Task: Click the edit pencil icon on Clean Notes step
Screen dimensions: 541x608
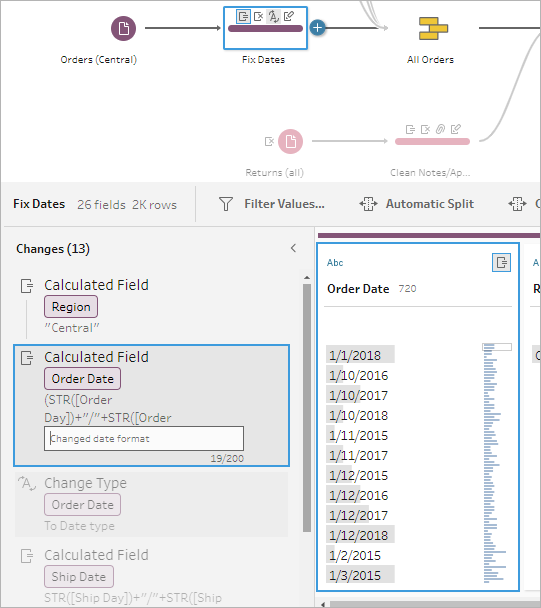Action: point(456,129)
